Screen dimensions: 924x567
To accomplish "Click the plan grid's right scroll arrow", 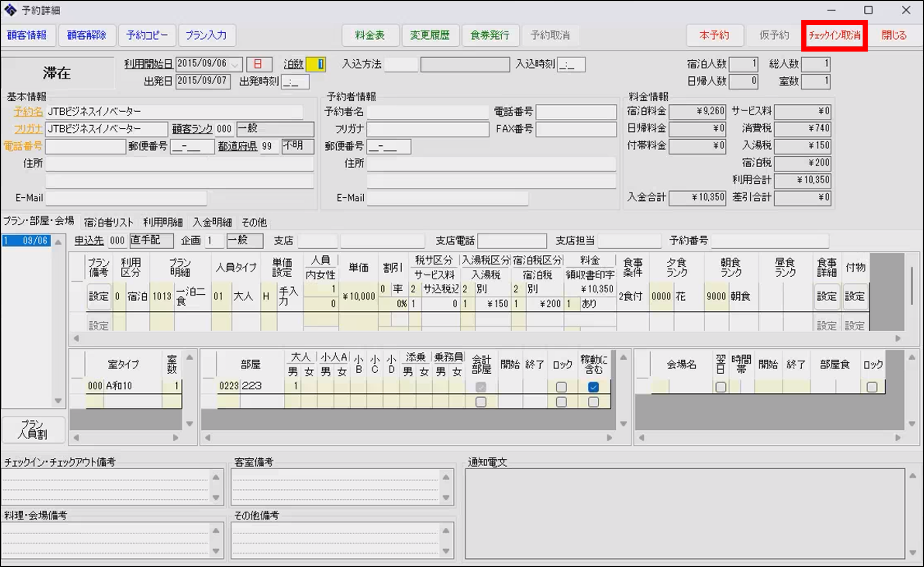I will pyautogui.click(x=898, y=338).
